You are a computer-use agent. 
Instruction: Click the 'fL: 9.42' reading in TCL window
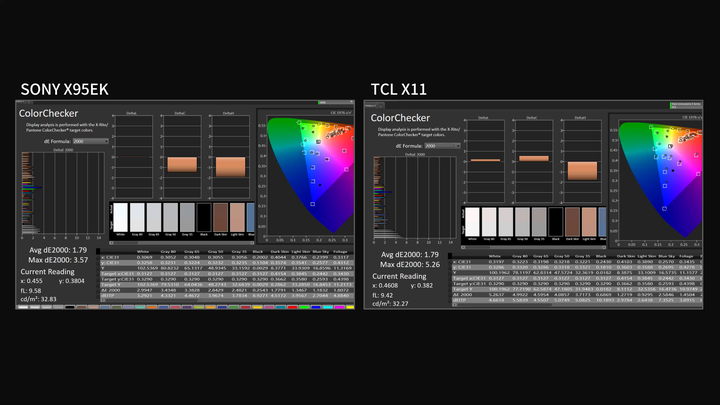pyautogui.click(x=382, y=295)
